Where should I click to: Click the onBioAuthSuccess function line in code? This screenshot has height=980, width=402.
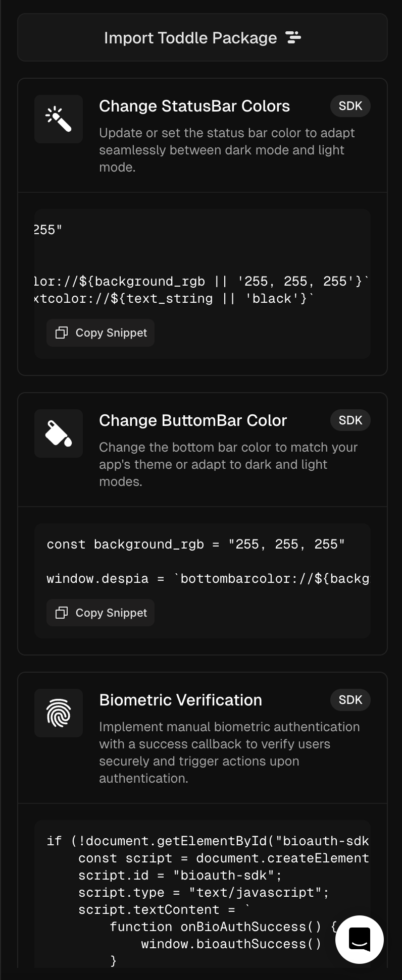tap(222, 927)
